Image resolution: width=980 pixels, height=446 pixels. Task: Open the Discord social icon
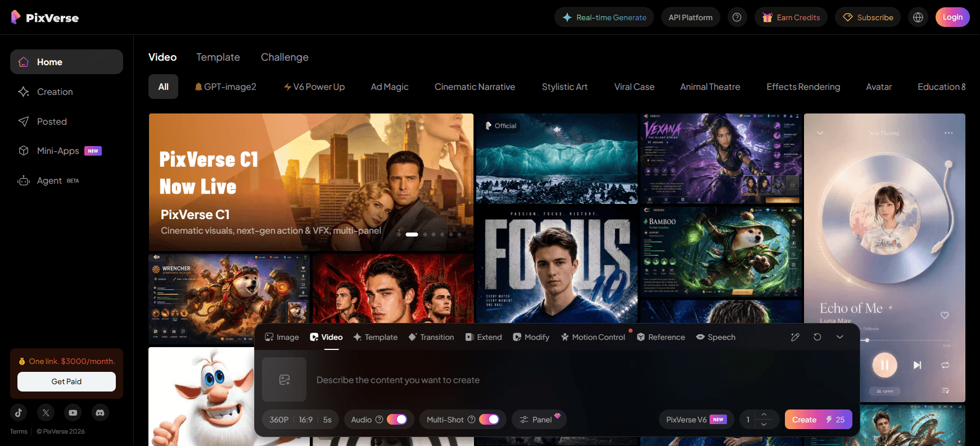pyautogui.click(x=100, y=412)
